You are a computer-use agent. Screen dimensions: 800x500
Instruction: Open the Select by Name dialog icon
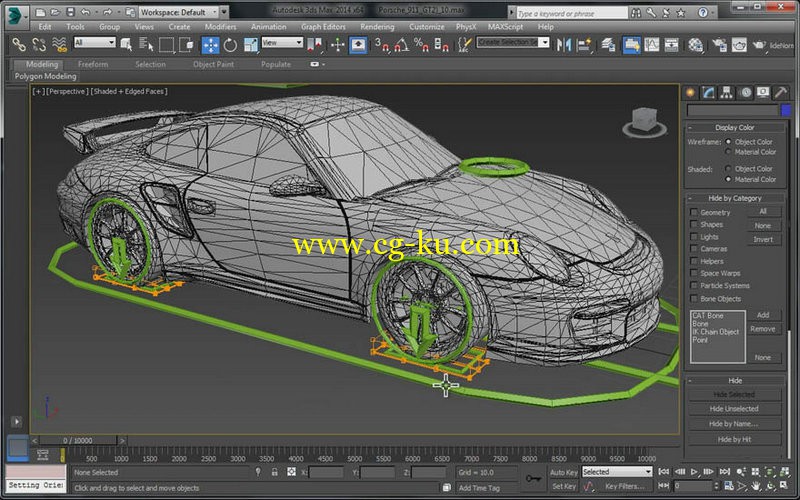(x=146, y=45)
